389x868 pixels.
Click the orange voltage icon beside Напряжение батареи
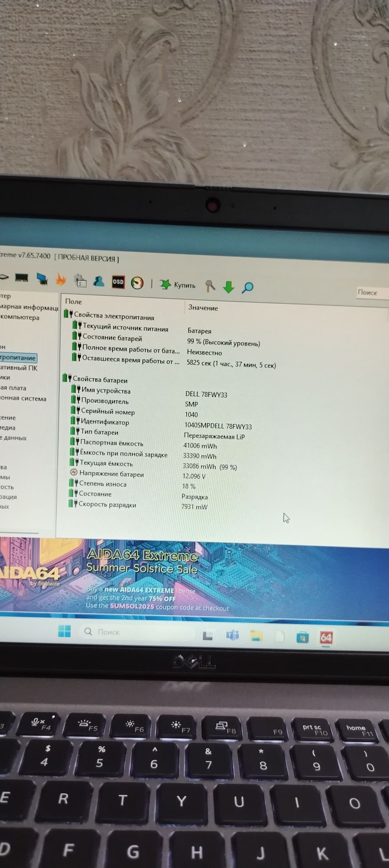[x=73, y=473]
